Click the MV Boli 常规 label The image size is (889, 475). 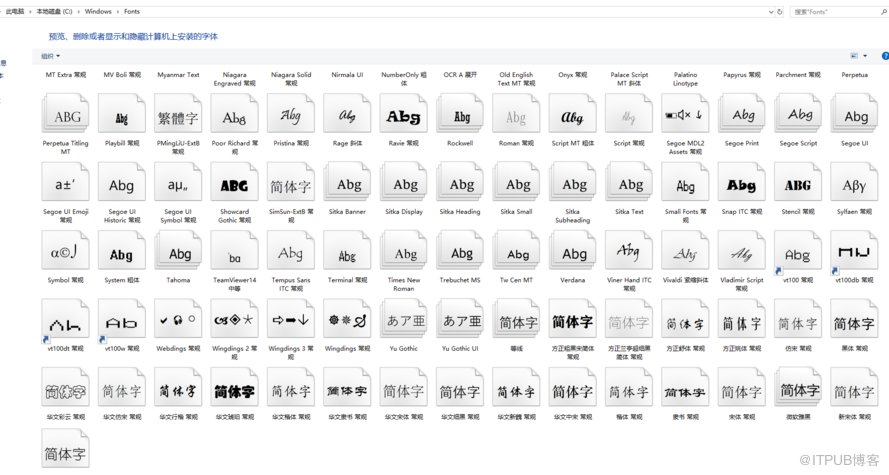(x=121, y=75)
